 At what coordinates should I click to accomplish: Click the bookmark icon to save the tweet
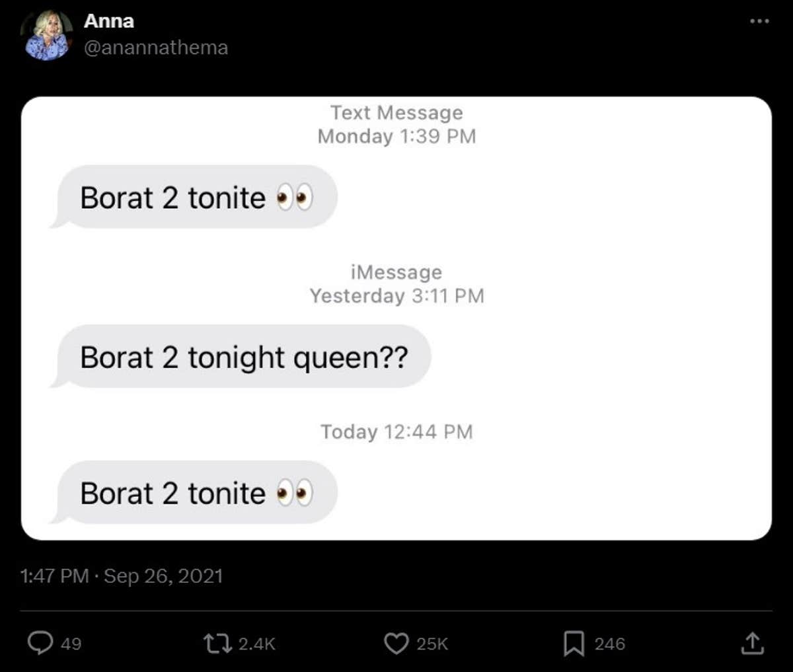coord(574,643)
